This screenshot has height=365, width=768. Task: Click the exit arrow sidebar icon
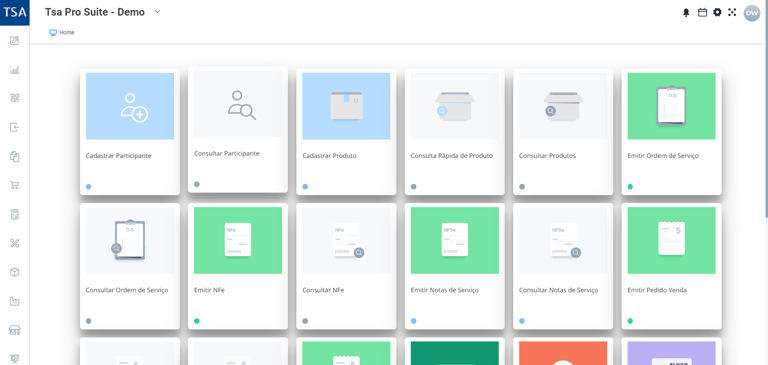[x=15, y=127]
